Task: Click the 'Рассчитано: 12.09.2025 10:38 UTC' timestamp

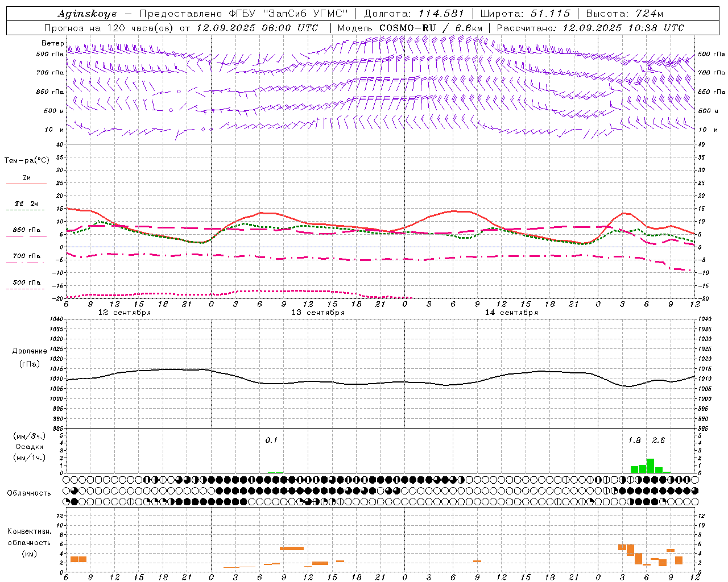Action: click(590, 28)
